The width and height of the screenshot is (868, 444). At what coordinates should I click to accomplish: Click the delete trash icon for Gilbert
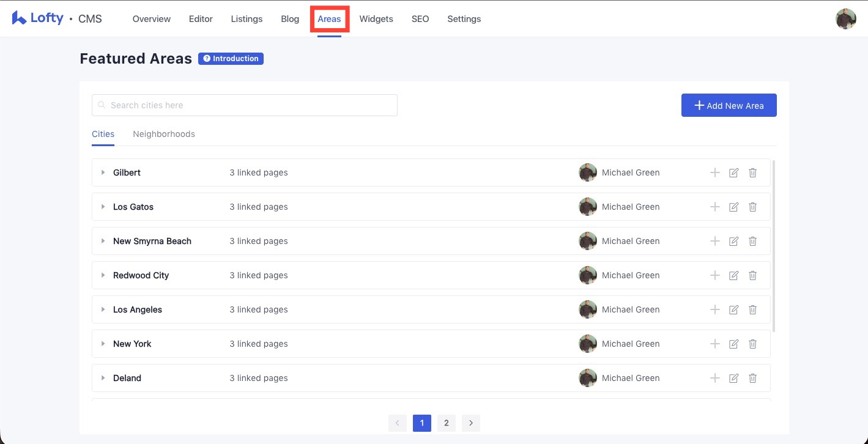tap(752, 172)
